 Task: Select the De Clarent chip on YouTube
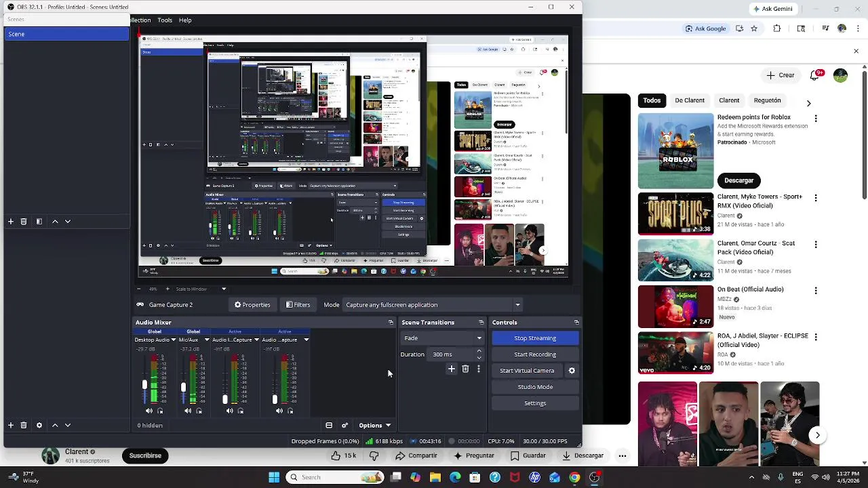click(x=690, y=100)
